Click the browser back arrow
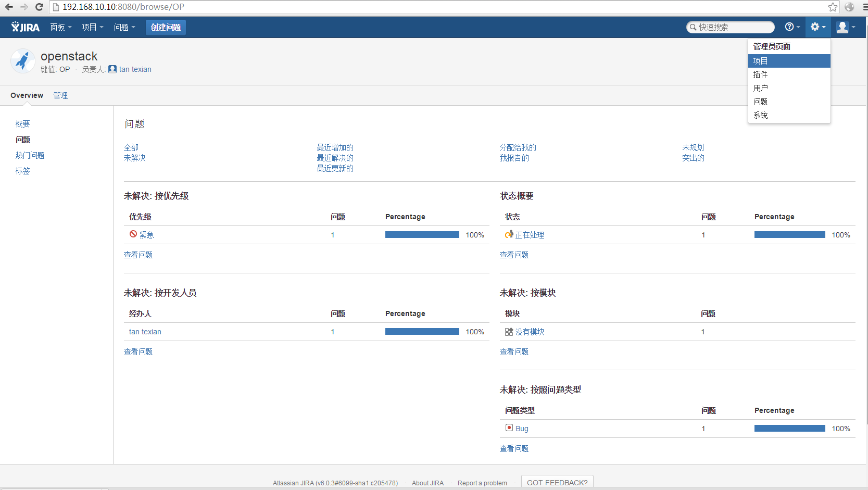The width and height of the screenshot is (868, 490). click(x=9, y=7)
